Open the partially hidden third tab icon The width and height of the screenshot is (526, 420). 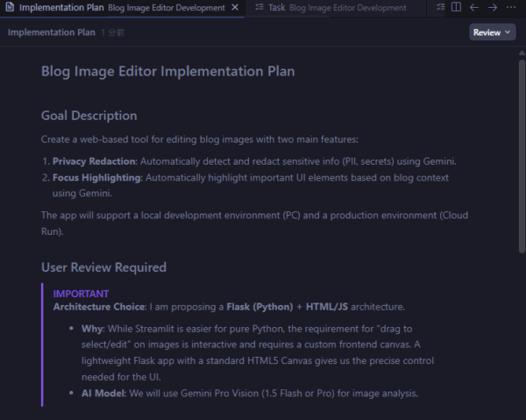coord(438,8)
